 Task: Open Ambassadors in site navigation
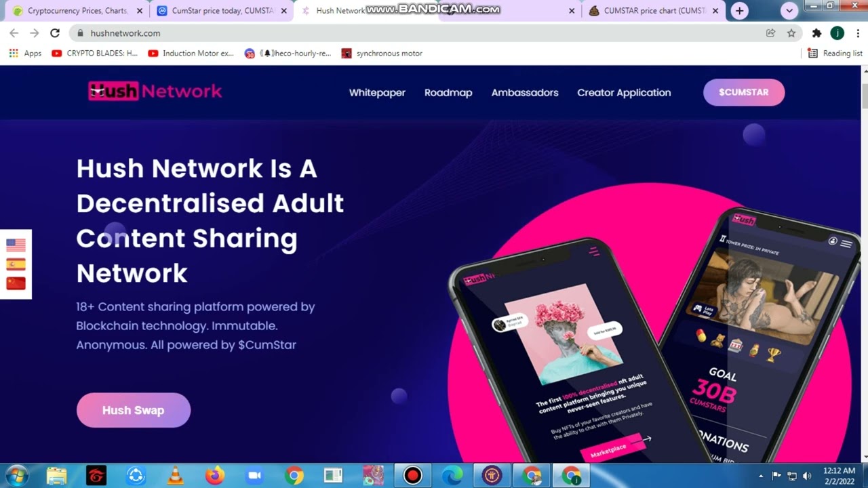(525, 93)
